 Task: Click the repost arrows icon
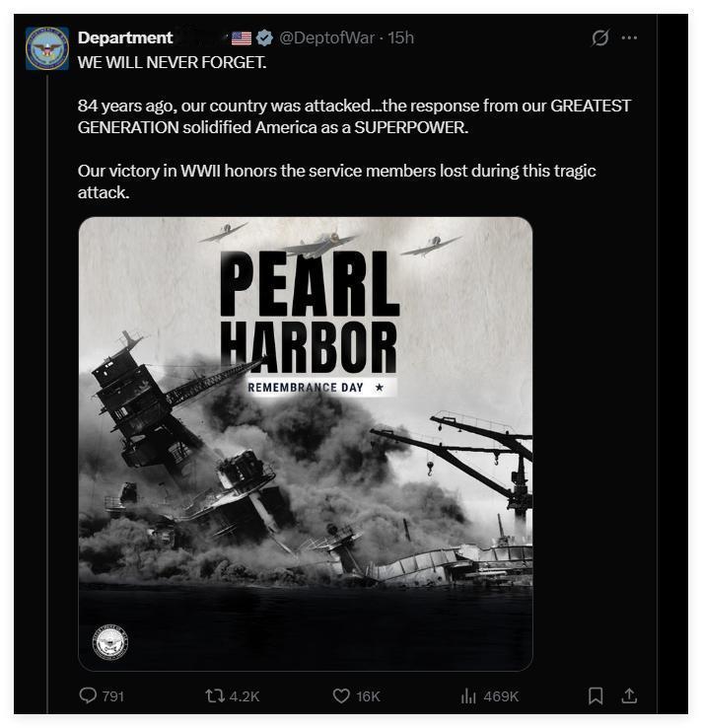[x=215, y=695]
